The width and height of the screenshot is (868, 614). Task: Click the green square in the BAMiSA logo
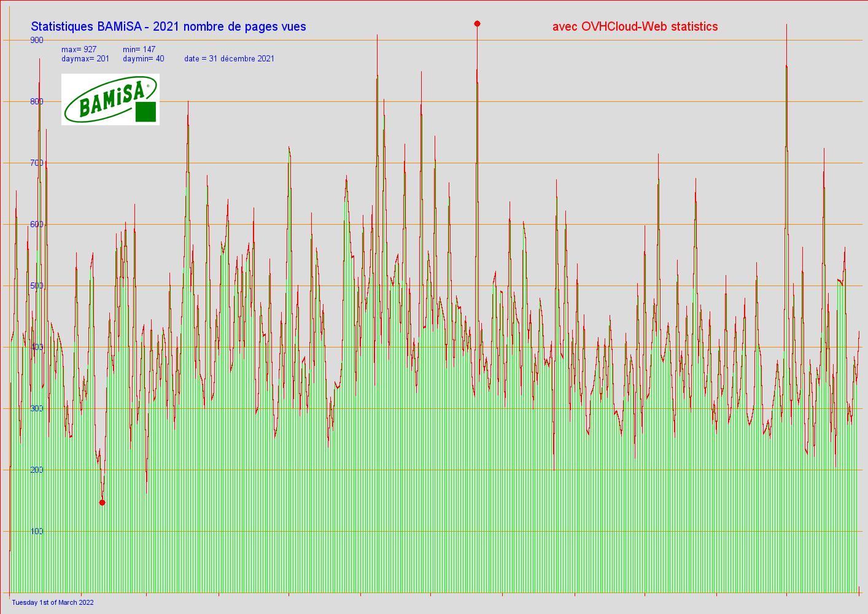pos(145,112)
